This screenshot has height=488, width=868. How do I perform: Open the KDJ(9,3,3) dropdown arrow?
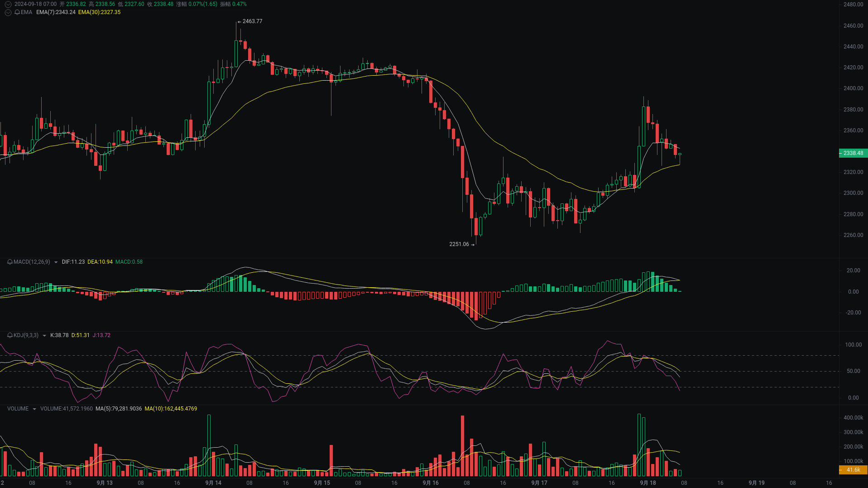tap(44, 335)
